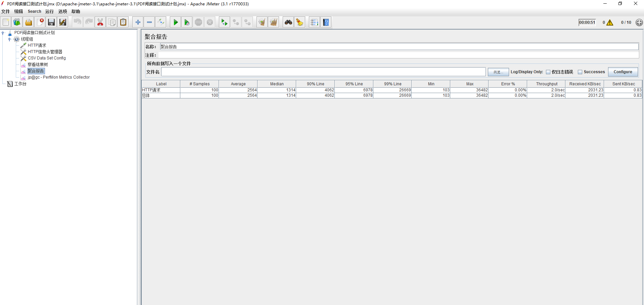The height and width of the screenshot is (305, 644).
Task: Open the Function Helper list icon
Action: 314,23
